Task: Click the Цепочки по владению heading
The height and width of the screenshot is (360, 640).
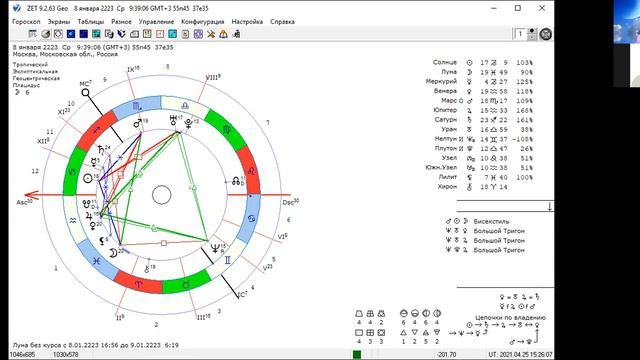Action: 510,318
